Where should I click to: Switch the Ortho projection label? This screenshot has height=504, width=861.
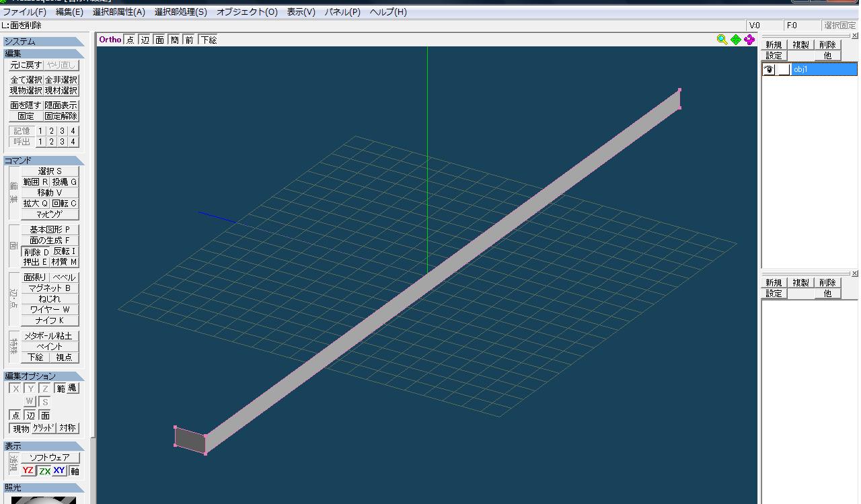pos(110,40)
